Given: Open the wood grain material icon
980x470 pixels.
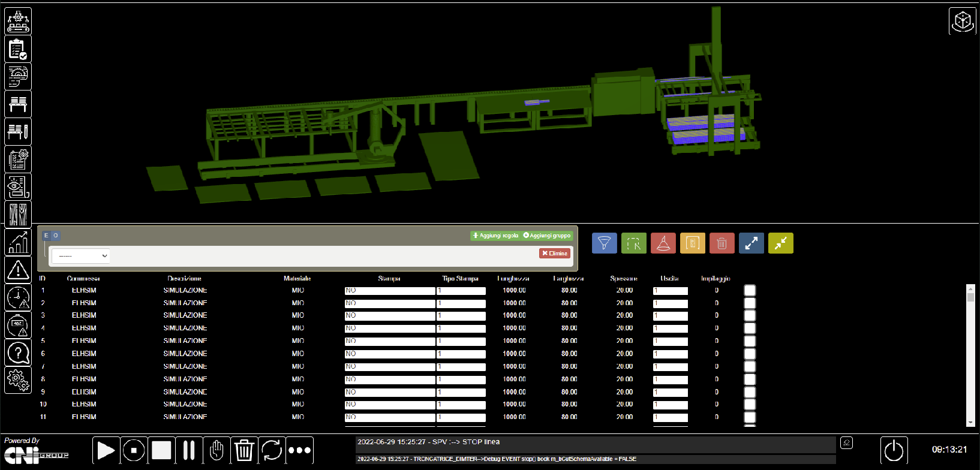Looking at the screenshot, I should coord(18,215).
